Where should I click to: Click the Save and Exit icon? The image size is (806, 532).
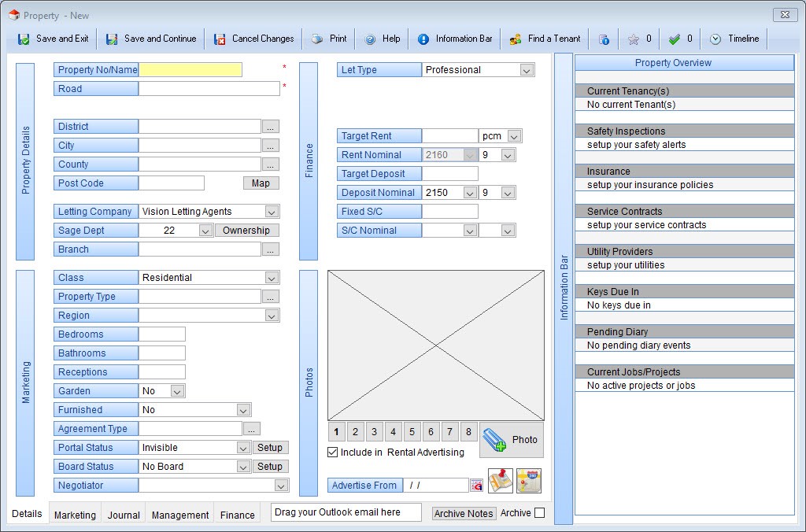click(x=24, y=39)
